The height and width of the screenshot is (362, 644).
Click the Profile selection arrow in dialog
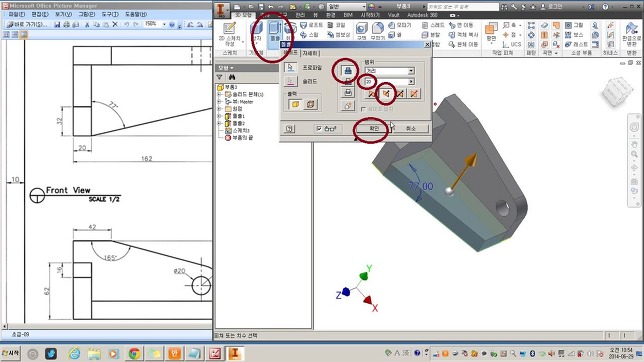pos(290,67)
